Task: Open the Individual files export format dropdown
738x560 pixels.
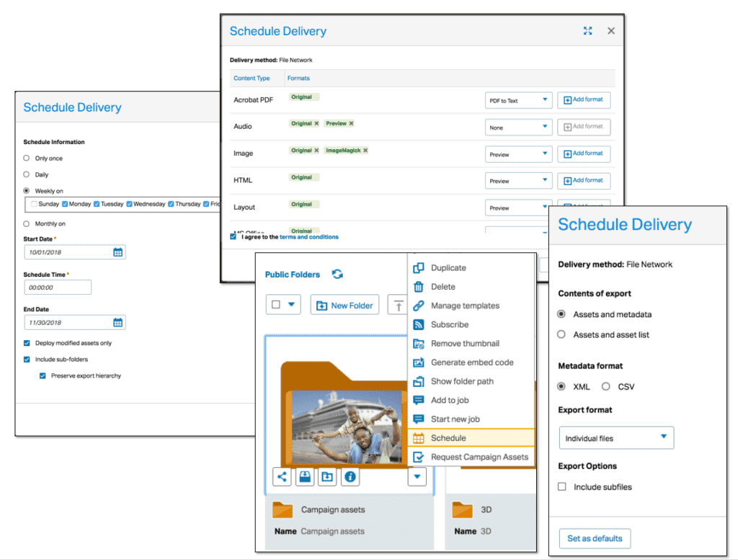Action: point(616,437)
